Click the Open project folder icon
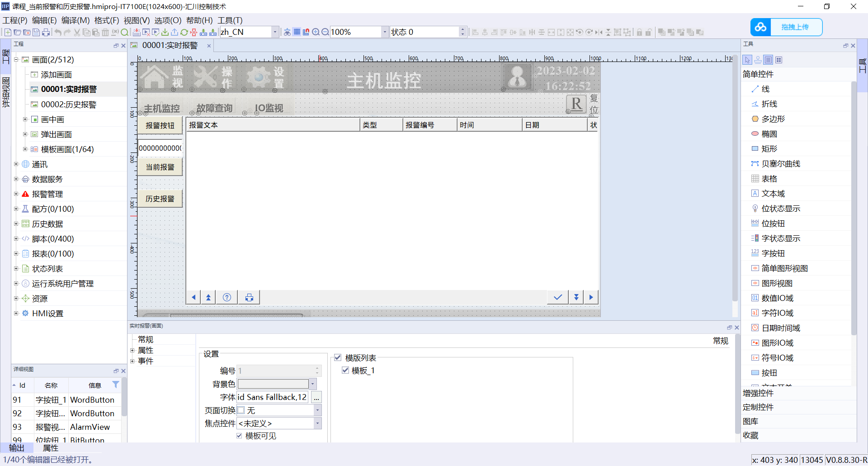Screen dimensions: 868x466 pos(17,32)
